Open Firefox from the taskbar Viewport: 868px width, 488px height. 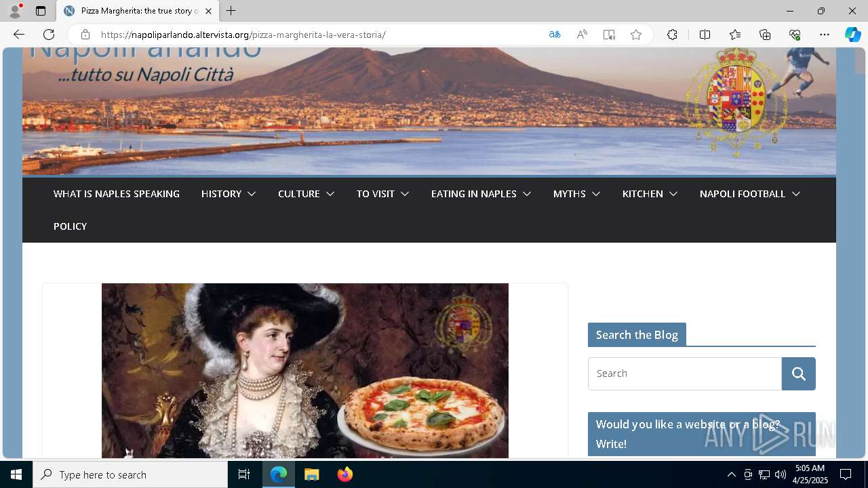345,474
